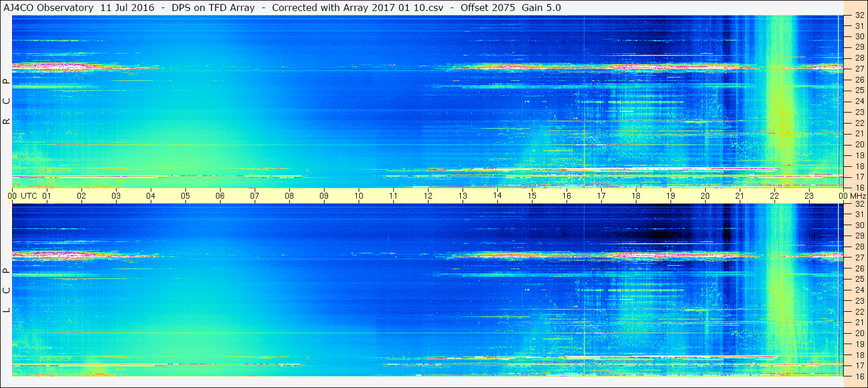Image resolution: width=868 pixels, height=388 pixels.
Task: Click 16 MHz tick on lower frequency scale
Action: (858, 376)
